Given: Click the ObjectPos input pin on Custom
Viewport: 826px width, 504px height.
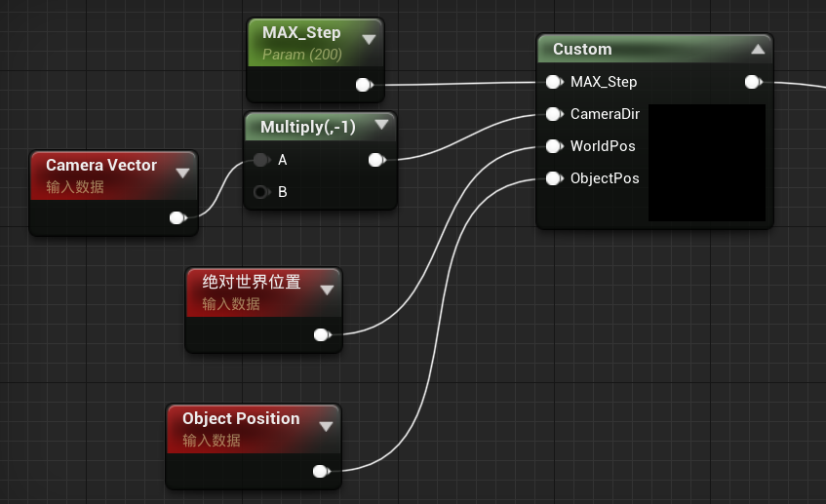Looking at the screenshot, I should click(x=554, y=178).
